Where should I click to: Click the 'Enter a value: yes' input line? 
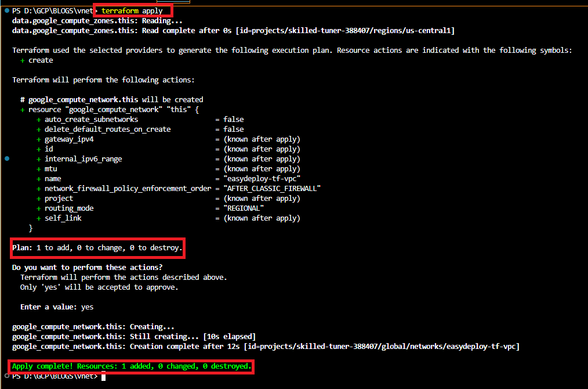point(57,307)
